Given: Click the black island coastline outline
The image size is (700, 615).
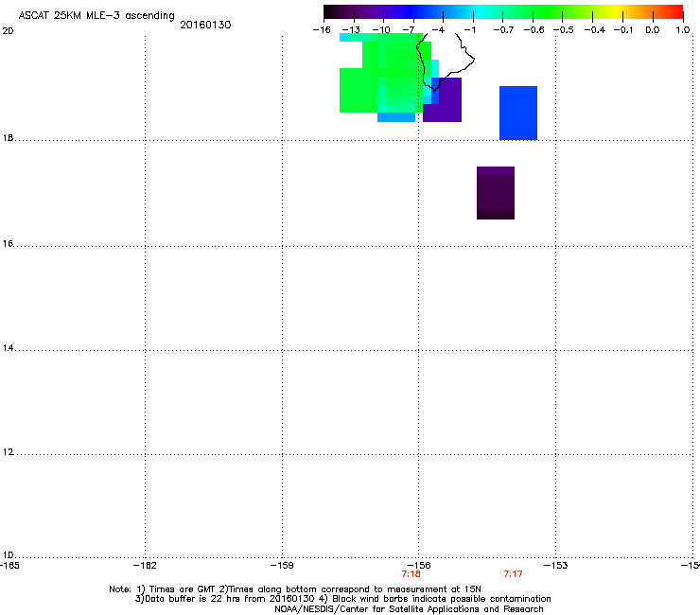Looking at the screenshot, I should (x=446, y=61).
